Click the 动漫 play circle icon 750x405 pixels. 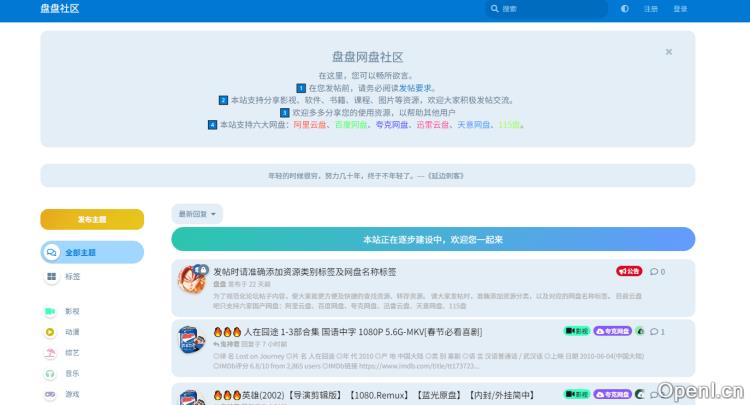49,332
